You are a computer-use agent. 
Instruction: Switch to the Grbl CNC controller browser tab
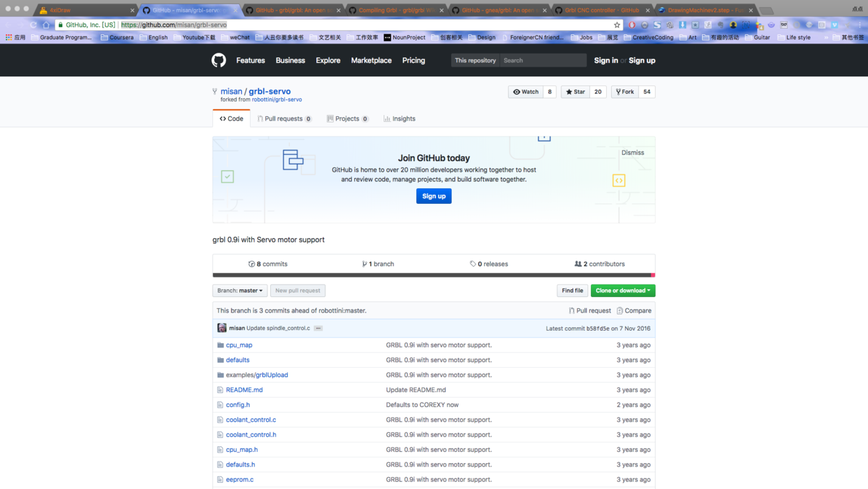coord(601,11)
